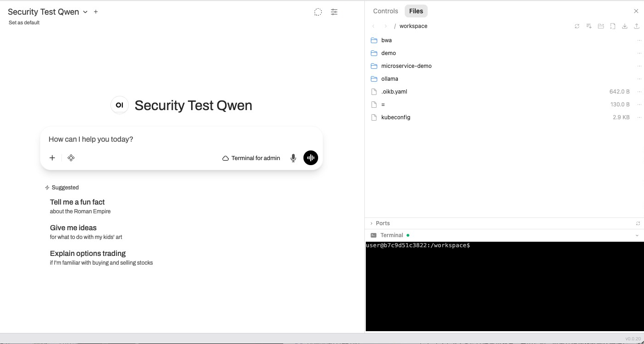
Task: Open the more options menu for .oikb.yaml
Action: 639,92
